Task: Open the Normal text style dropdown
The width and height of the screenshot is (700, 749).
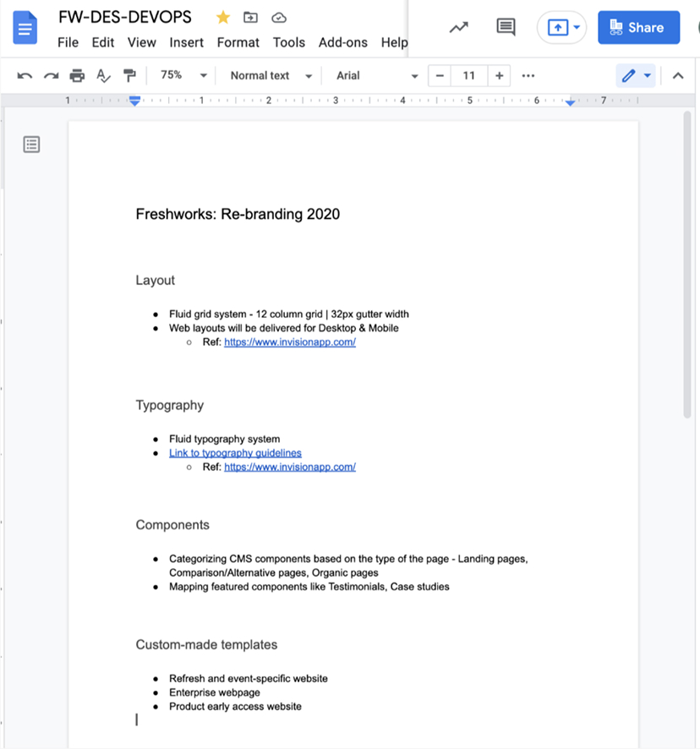Action: [271, 75]
